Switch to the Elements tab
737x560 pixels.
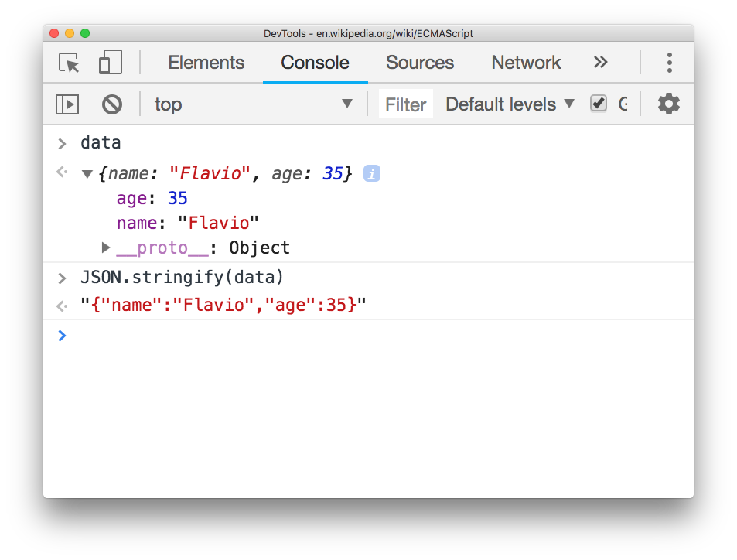pyautogui.click(x=206, y=63)
